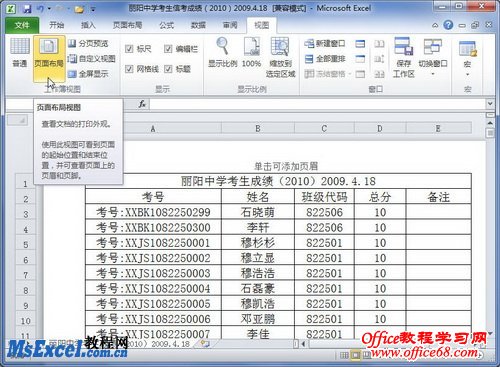Click the vertical scrollbar up arrow

point(490,123)
